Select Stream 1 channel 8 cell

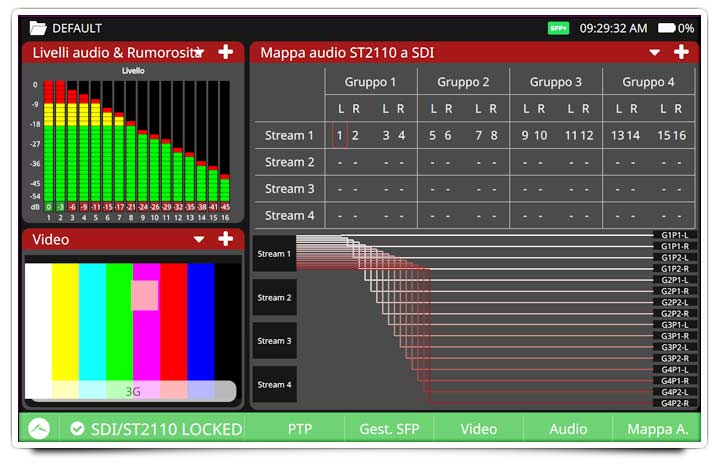coord(494,135)
